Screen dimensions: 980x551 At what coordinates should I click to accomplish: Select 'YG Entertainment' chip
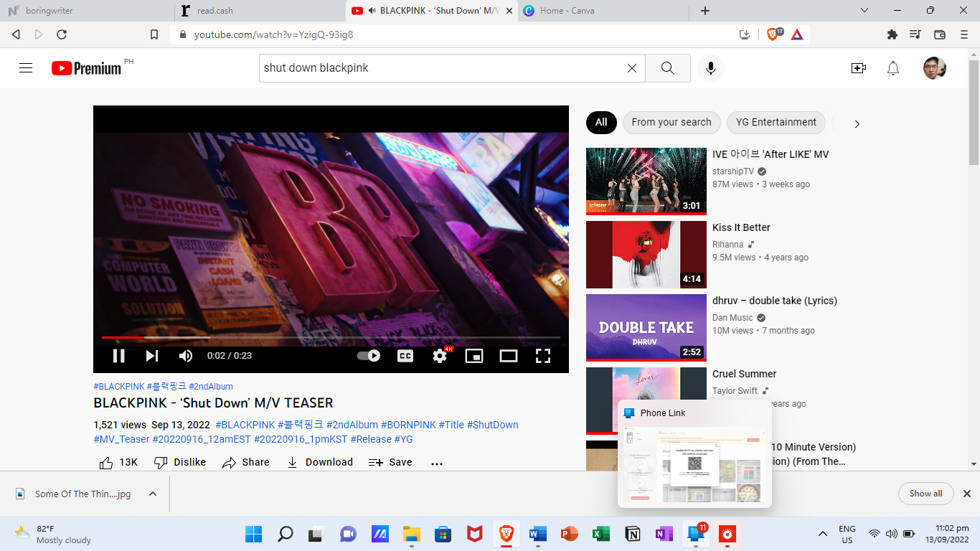pos(776,122)
